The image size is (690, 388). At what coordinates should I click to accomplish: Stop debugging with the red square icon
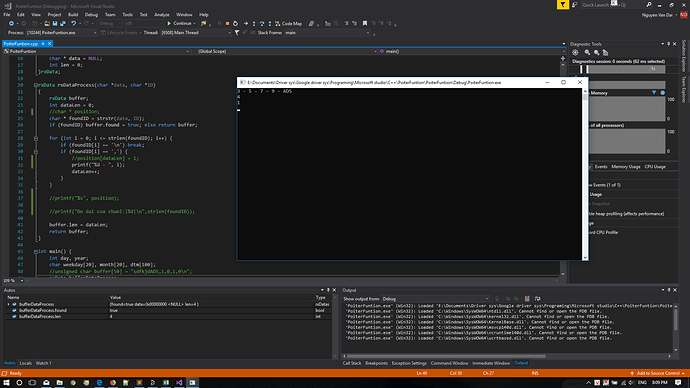227,23
